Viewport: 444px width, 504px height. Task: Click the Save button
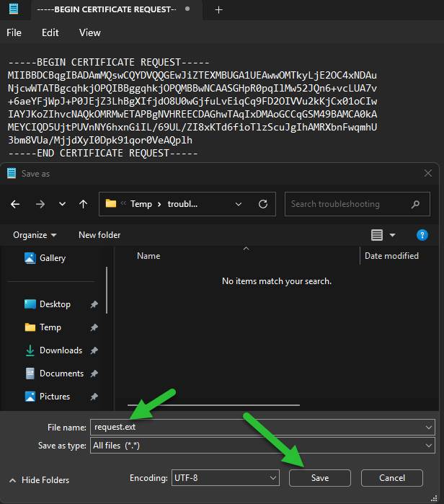tap(320, 478)
